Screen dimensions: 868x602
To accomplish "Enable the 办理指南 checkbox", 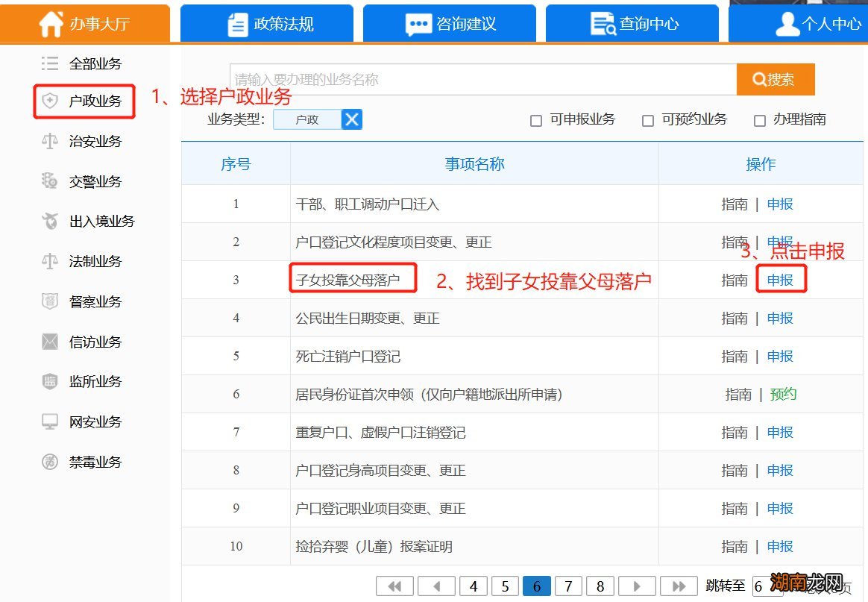I will (x=759, y=120).
